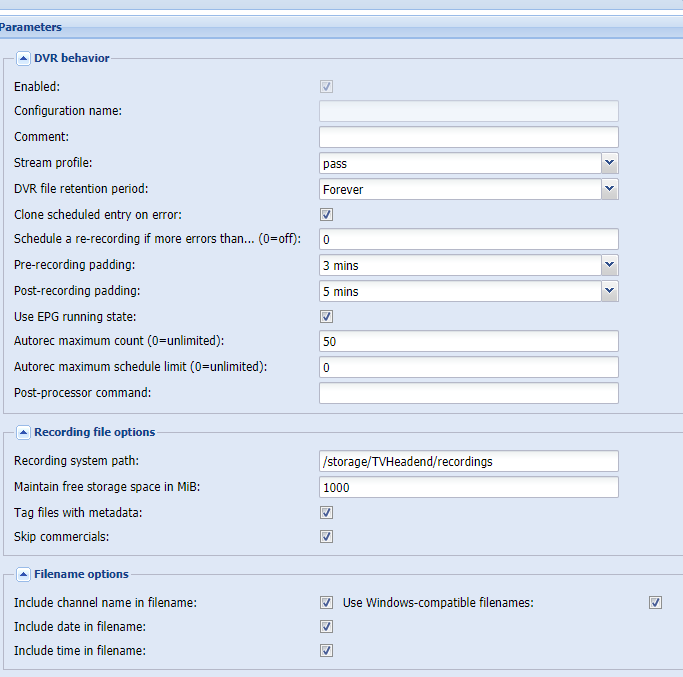Open the DVR file retention period dropdown
Screen dimensions: 683x677
[609, 188]
